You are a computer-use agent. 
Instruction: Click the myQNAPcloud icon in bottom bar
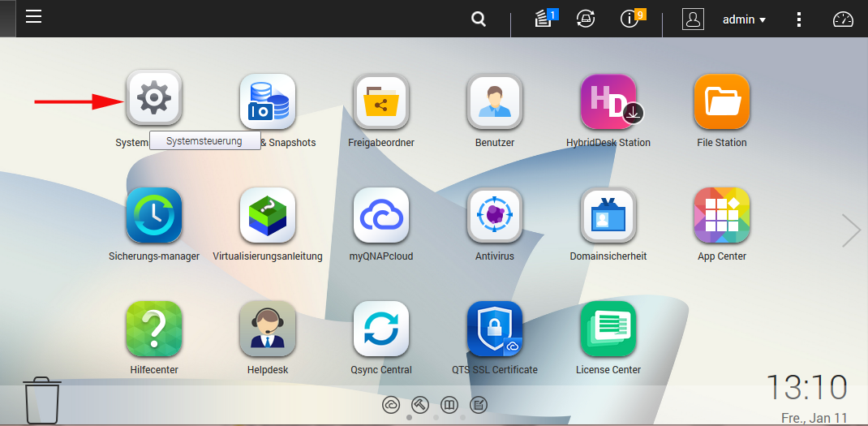(391, 405)
